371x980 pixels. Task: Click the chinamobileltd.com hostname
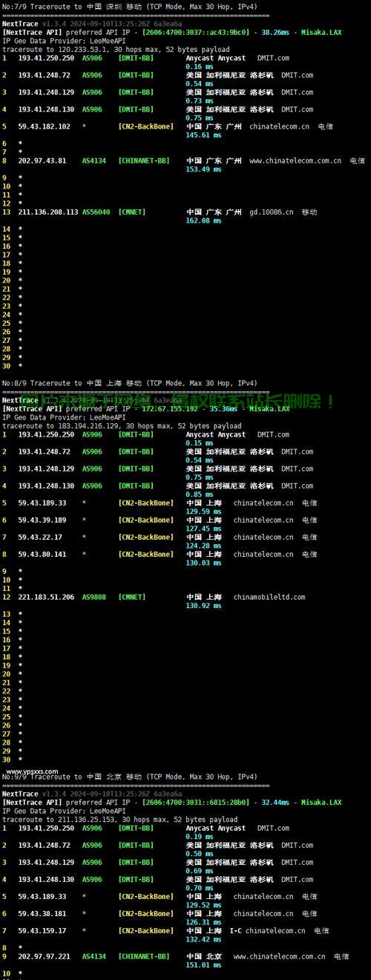click(x=269, y=597)
